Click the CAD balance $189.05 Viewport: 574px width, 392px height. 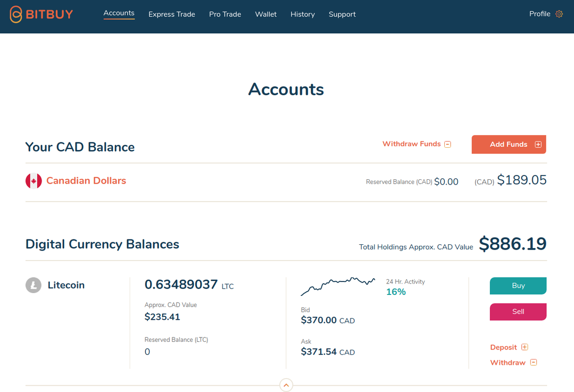click(521, 180)
